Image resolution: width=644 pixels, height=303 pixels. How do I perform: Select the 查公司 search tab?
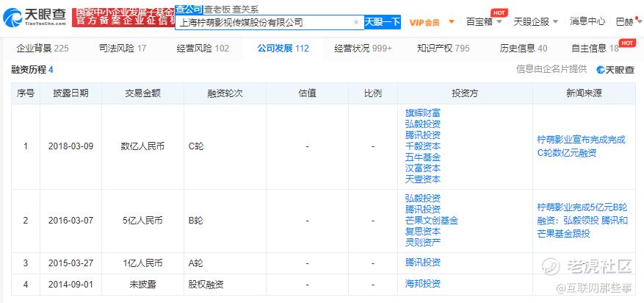(x=189, y=9)
